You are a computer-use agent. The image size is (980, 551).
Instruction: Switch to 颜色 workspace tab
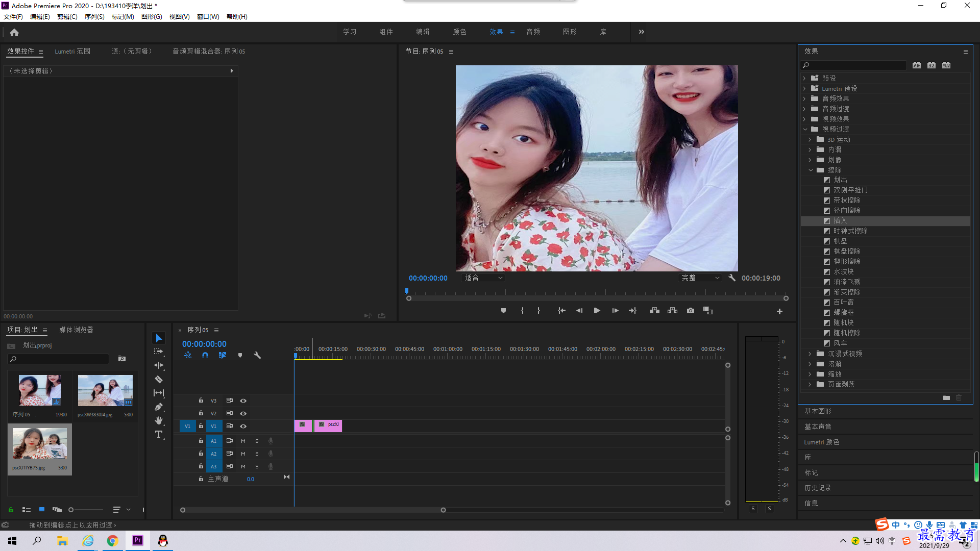(459, 32)
